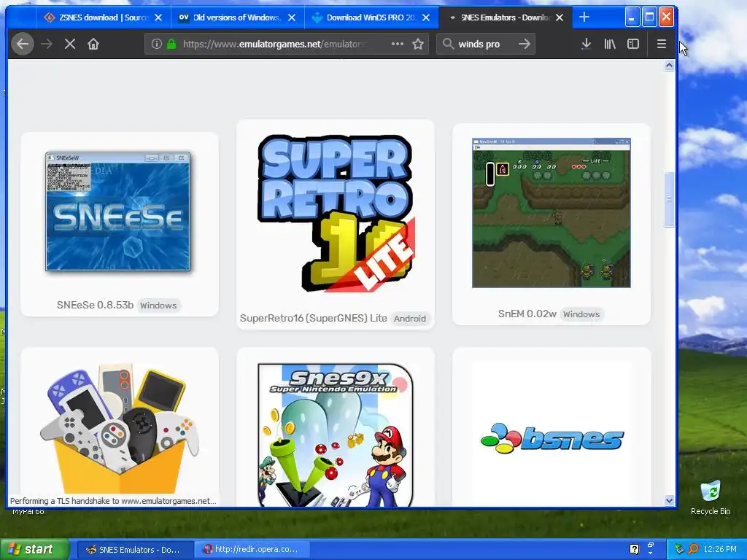Close the Old versions of Windows tab
This screenshot has width=747, height=560.
(x=292, y=17)
